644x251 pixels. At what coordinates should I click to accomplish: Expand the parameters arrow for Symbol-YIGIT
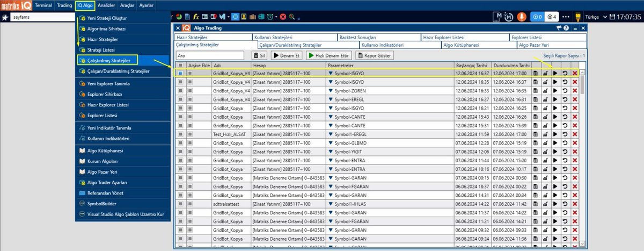point(331,151)
